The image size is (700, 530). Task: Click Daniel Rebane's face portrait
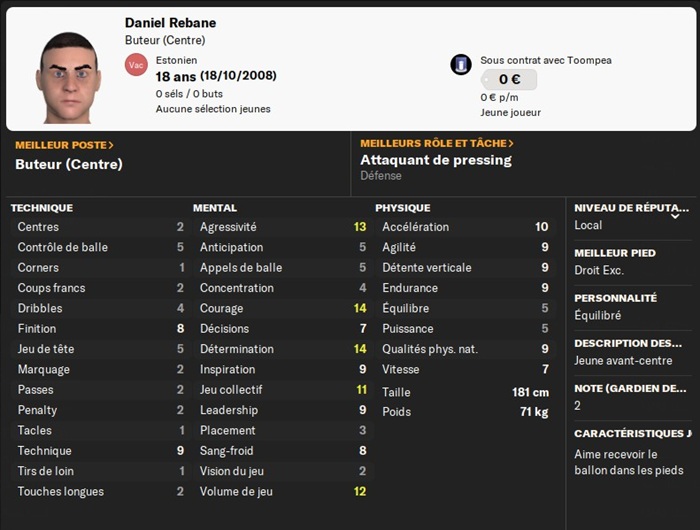69,77
